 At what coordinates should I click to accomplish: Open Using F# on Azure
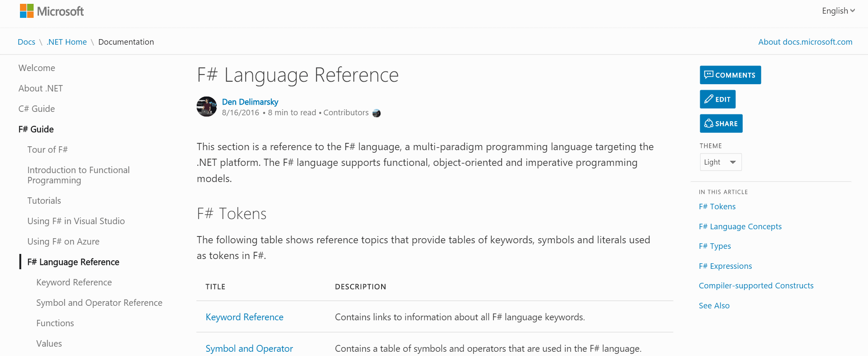click(x=63, y=242)
